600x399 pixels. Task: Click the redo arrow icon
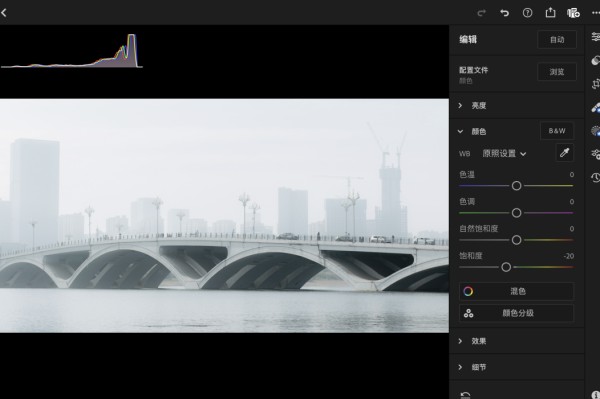coord(481,13)
